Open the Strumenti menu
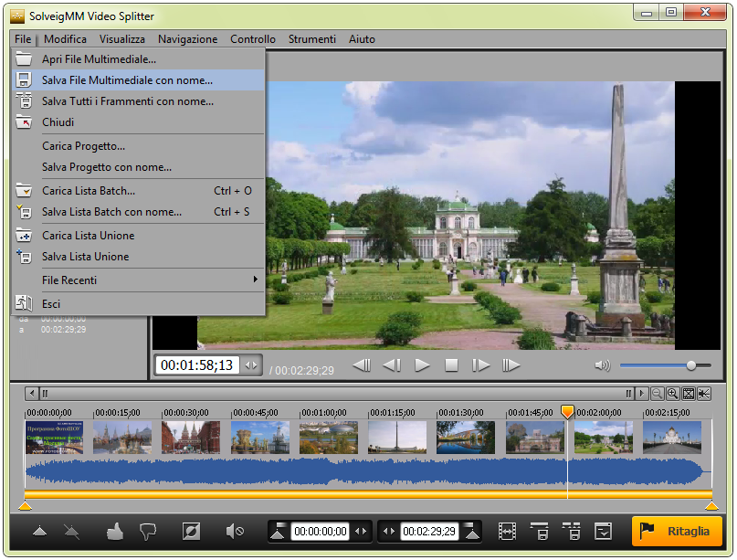Image resolution: width=737 pixels, height=560 pixels. click(311, 39)
